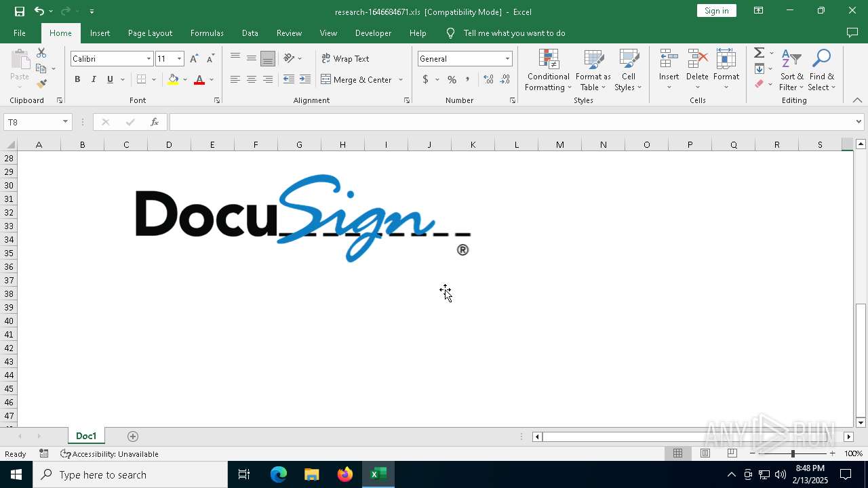The image size is (868, 488).
Task: Toggle bottom vertical alignment
Action: (268, 58)
